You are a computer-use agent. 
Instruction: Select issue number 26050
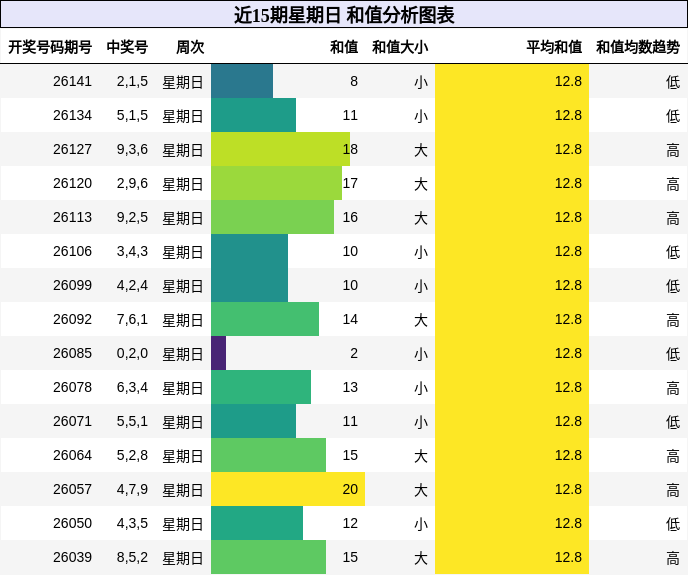(72, 523)
